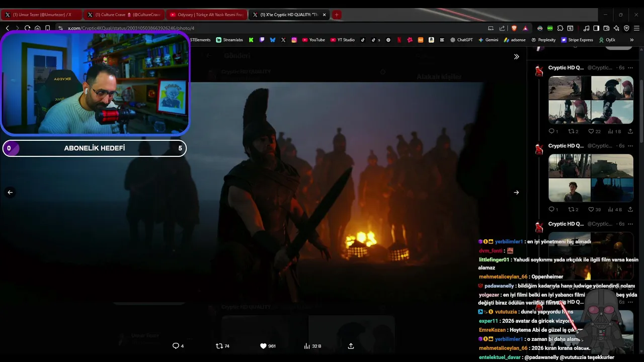
Task: Open the Streamlabs bookmark
Action: pyautogui.click(x=229, y=40)
